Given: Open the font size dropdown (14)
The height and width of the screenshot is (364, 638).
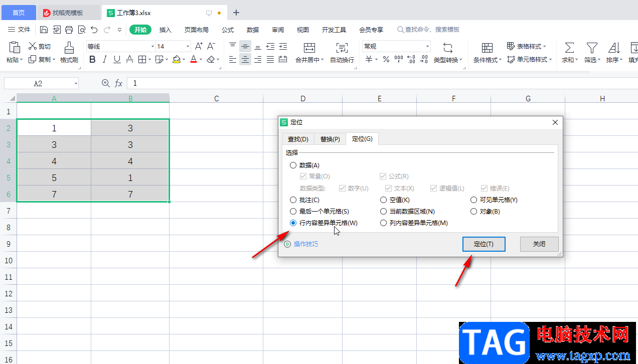Looking at the screenshot, I should (x=188, y=47).
